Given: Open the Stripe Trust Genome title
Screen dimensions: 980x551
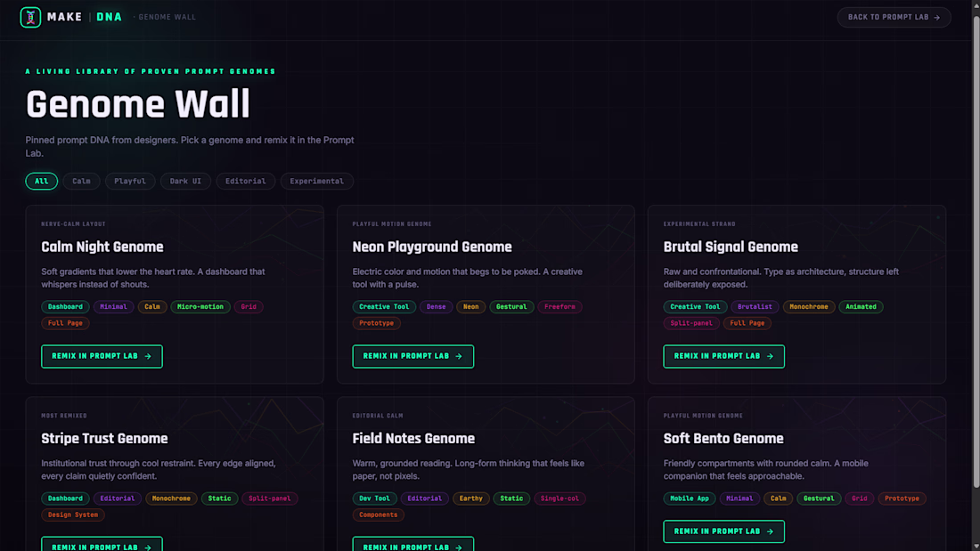Looking at the screenshot, I should pyautogui.click(x=104, y=439).
